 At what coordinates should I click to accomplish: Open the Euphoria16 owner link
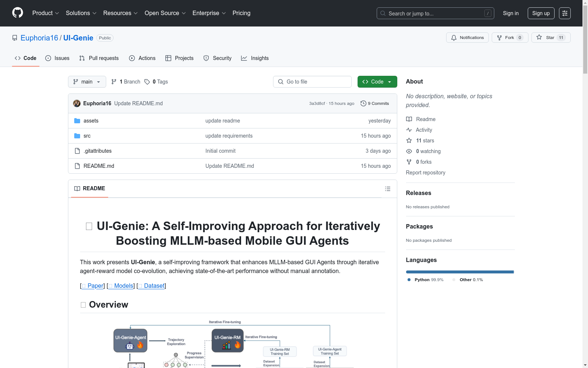(39, 38)
